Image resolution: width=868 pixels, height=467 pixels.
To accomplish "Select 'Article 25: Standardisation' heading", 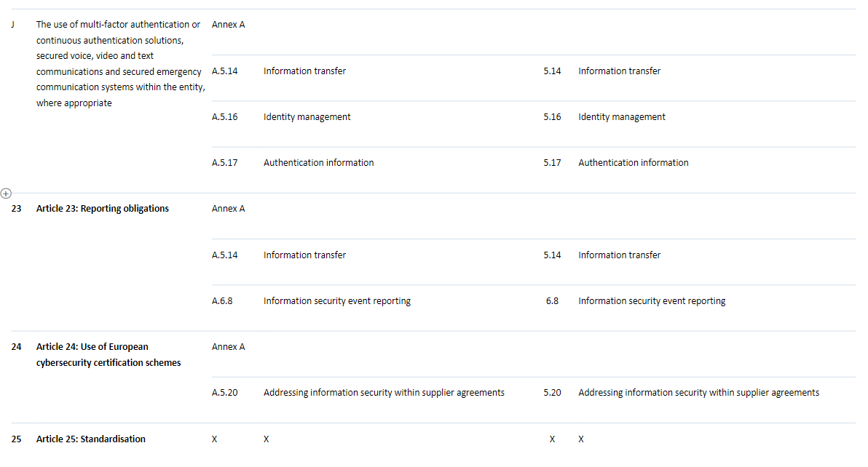I will coord(90,439).
